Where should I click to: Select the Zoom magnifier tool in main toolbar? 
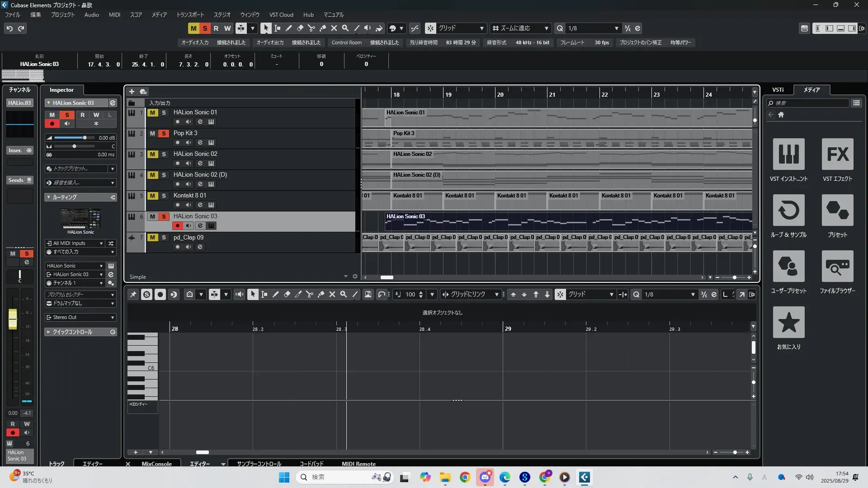click(345, 28)
